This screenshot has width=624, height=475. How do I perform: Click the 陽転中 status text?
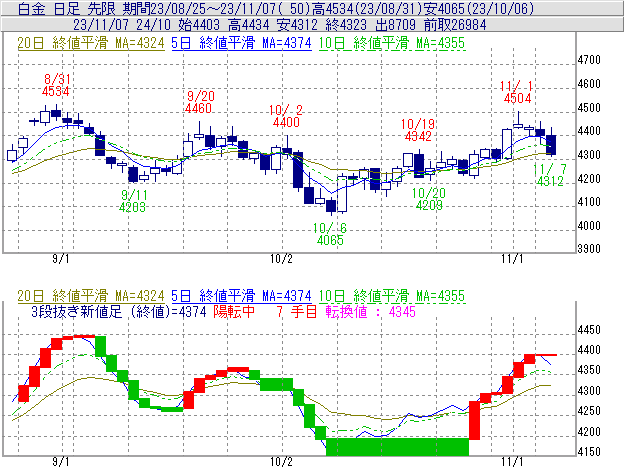[234, 312]
